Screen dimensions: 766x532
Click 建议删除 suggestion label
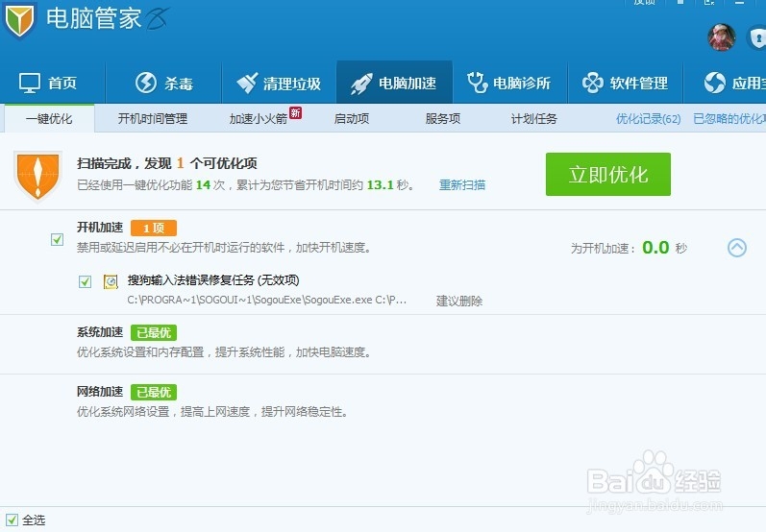458,301
